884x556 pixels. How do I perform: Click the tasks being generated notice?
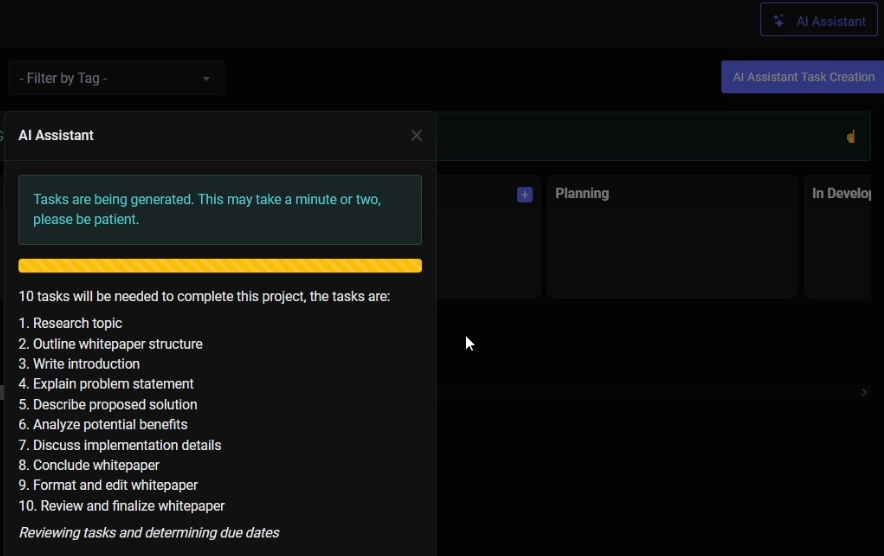(x=220, y=210)
